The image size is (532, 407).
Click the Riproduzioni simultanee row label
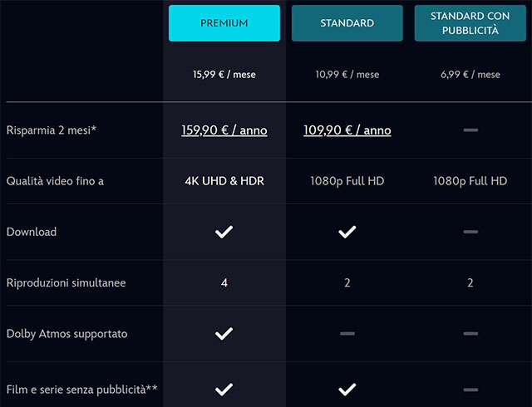(66, 283)
